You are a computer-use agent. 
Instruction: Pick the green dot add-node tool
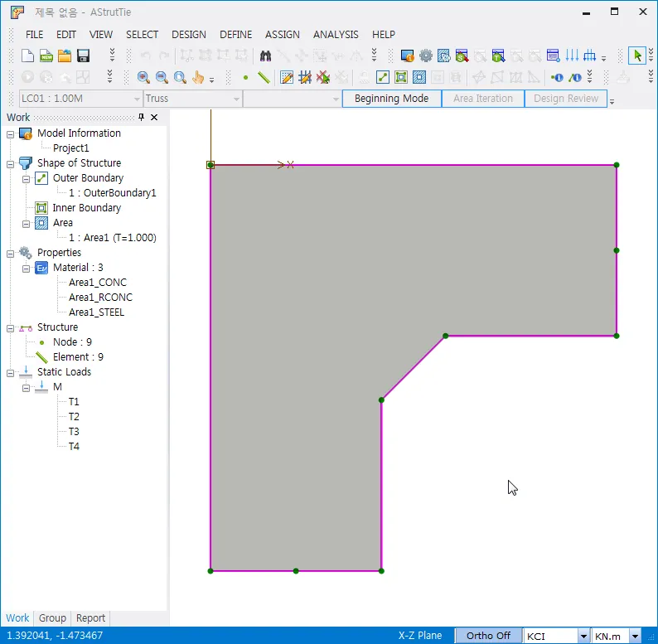(245, 77)
